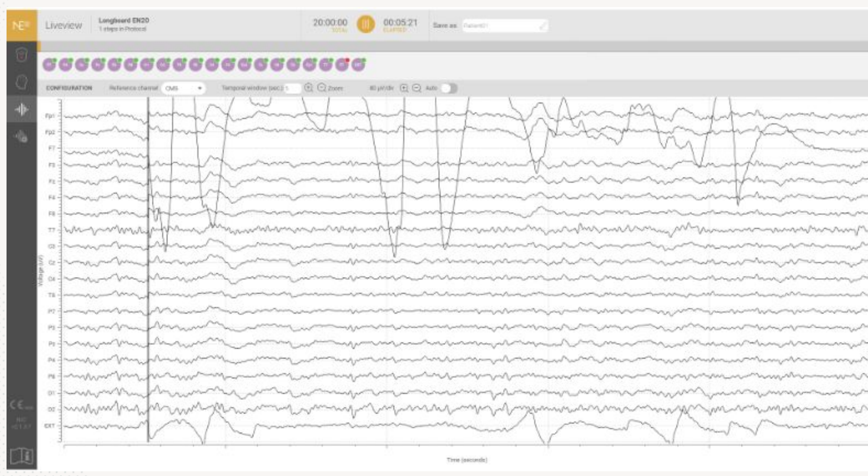
Task: Click the Save as filename field
Action: 505,25
